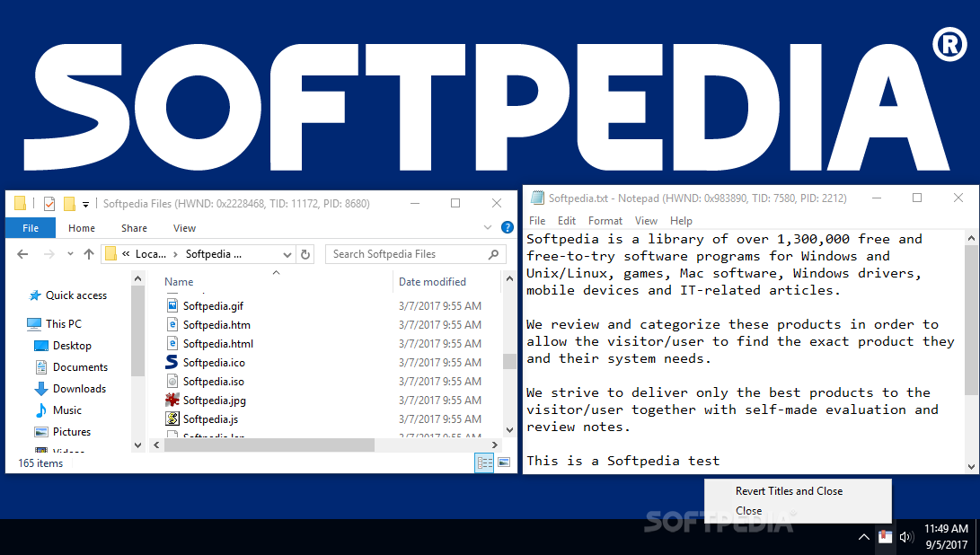Go forward with the Explorer forward arrow
Screen dimensions: 980x555
[x=49, y=254]
